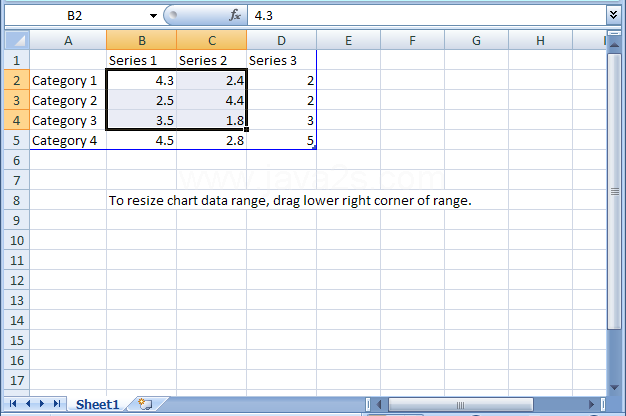Go to first sheet navigation arrow
Viewport: 626px width, 416px height.
(13, 404)
